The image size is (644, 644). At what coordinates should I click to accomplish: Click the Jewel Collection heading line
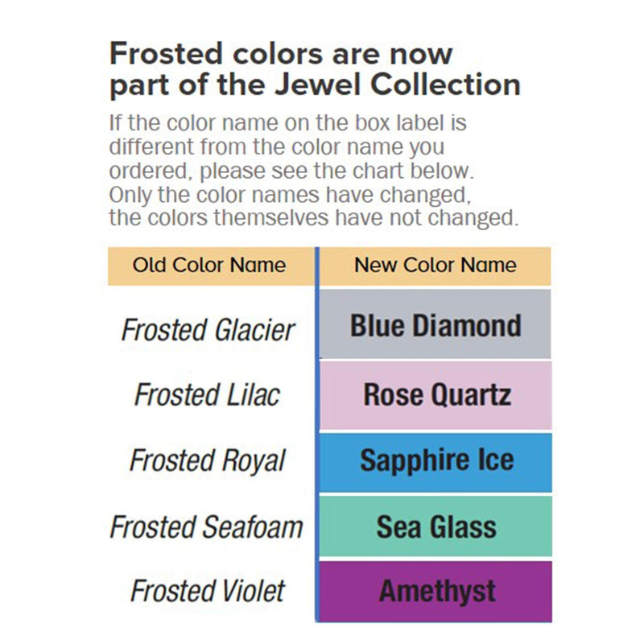315,85
